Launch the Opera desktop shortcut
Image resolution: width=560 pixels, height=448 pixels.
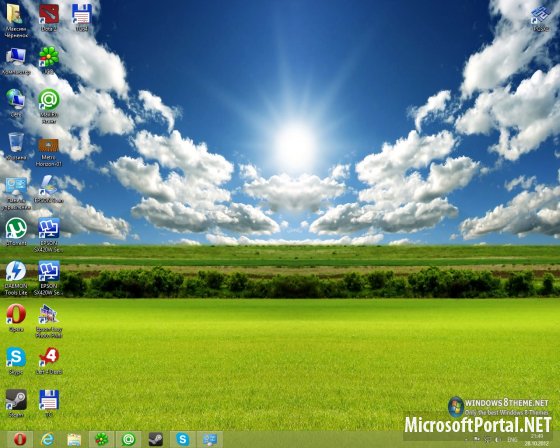[x=16, y=318]
